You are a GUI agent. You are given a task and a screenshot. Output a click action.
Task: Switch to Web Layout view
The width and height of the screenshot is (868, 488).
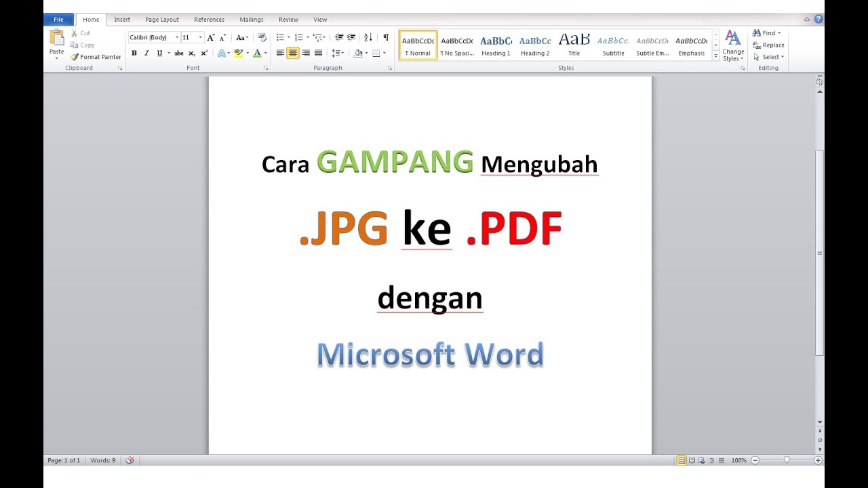tap(701, 460)
